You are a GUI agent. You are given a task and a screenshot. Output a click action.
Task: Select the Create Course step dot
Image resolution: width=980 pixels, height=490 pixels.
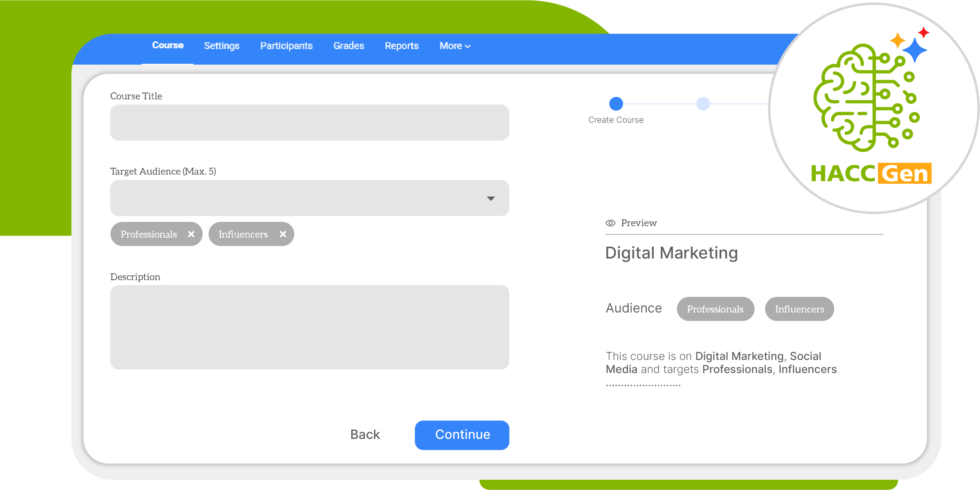[616, 104]
